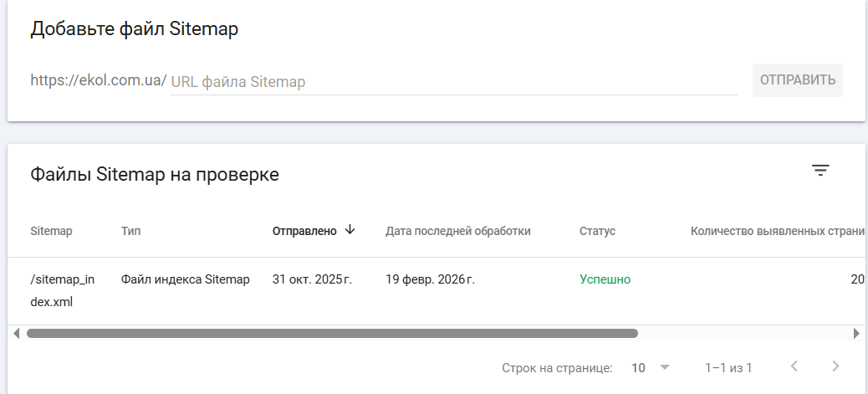
Task: Sort by the Sitemap column header
Action: (x=51, y=231)
